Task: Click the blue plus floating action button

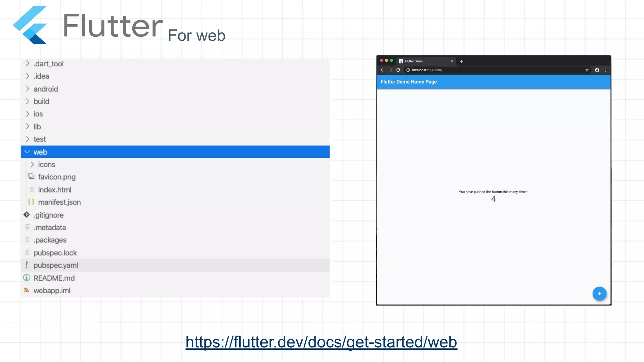Action: tap(599, 293)
